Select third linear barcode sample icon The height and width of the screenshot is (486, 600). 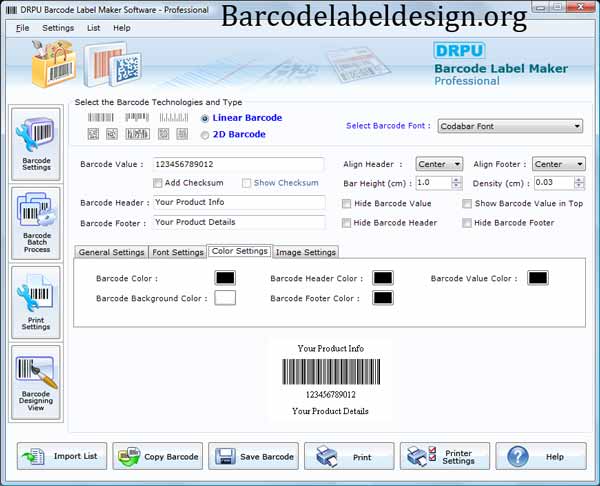pos(174,117)
